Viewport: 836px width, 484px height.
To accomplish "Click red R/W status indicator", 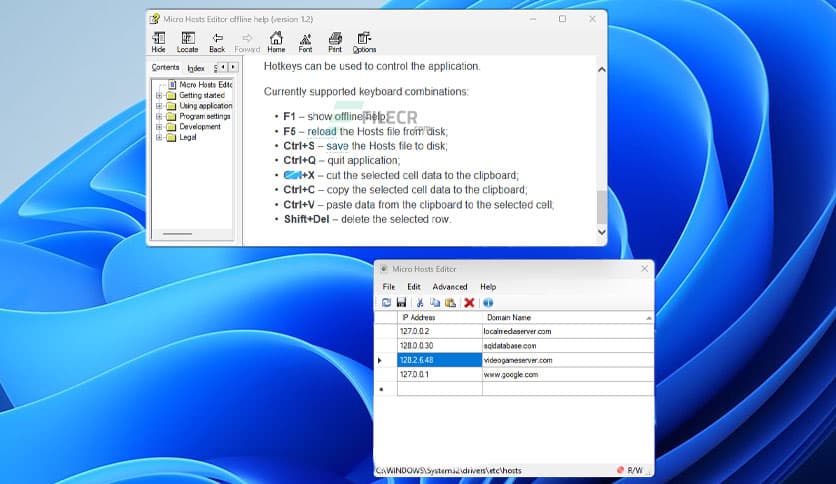I will click(620, 470).
